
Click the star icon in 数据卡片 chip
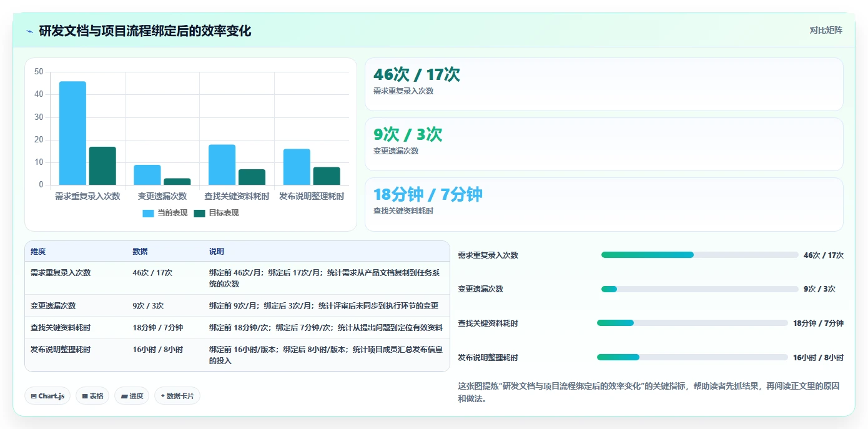point(163,396)
